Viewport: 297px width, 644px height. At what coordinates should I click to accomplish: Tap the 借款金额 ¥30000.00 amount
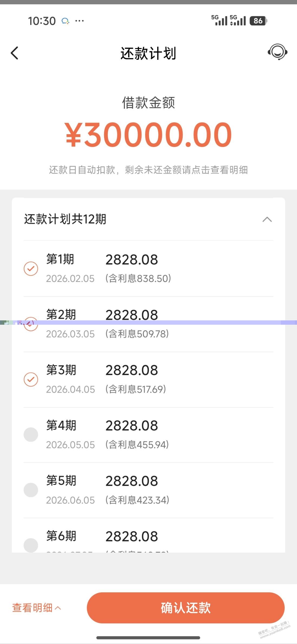pyautogui.click(x=148, y=134)
